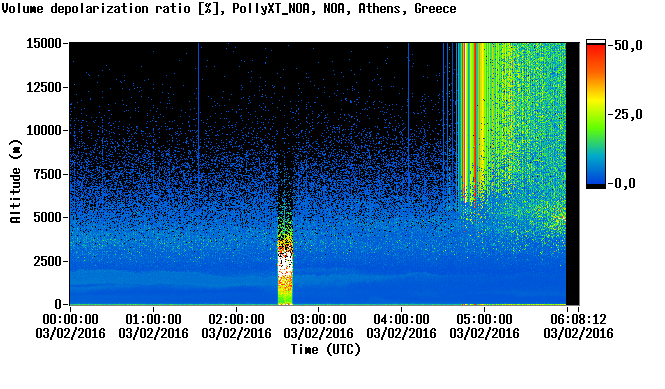This screenshot has width=665, height=389.
Task: Click the 10000 altitude axis label
Action: 44,130
